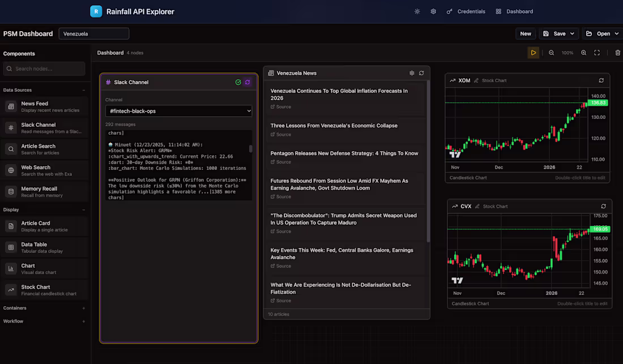
Task: Zoom out the dashboard canvas
Action: click(x=552, y=53)
